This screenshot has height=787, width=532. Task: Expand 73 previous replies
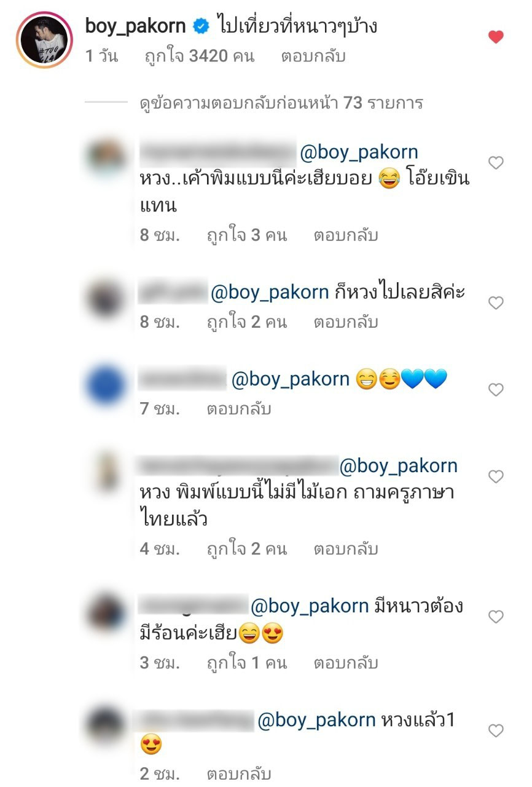coord(281,103)
